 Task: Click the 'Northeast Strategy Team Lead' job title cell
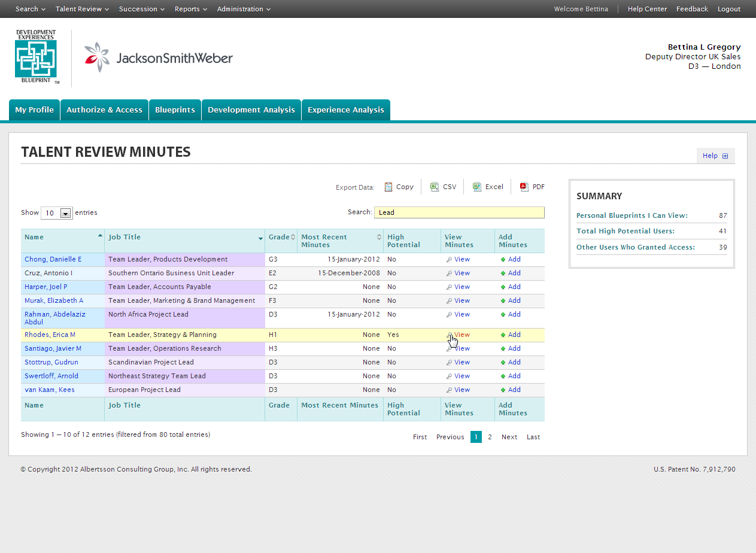coord(185,376)
